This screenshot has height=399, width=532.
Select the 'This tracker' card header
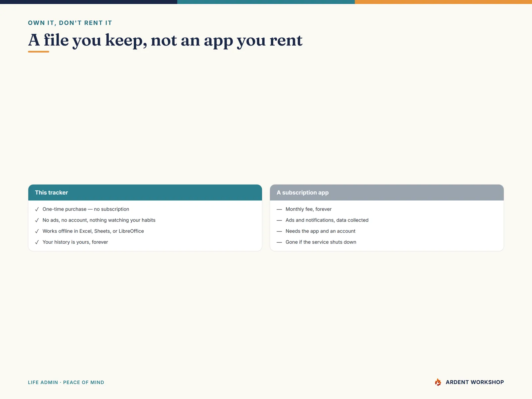coord(145,193)
